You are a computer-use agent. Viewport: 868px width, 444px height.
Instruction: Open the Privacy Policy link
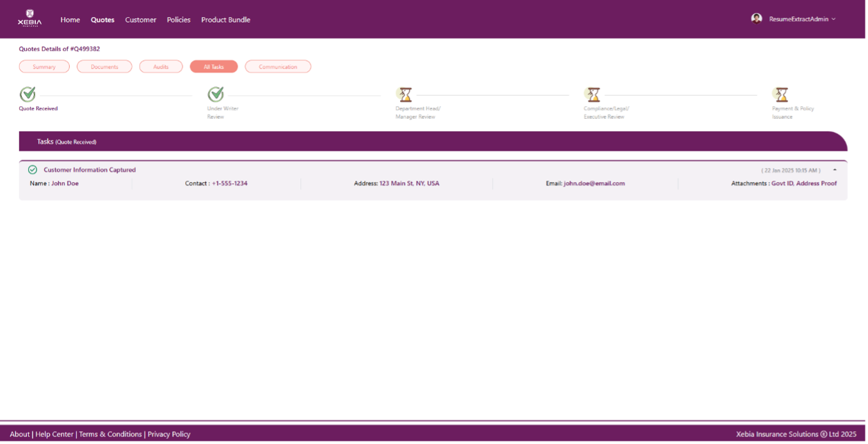click(168, 434)
